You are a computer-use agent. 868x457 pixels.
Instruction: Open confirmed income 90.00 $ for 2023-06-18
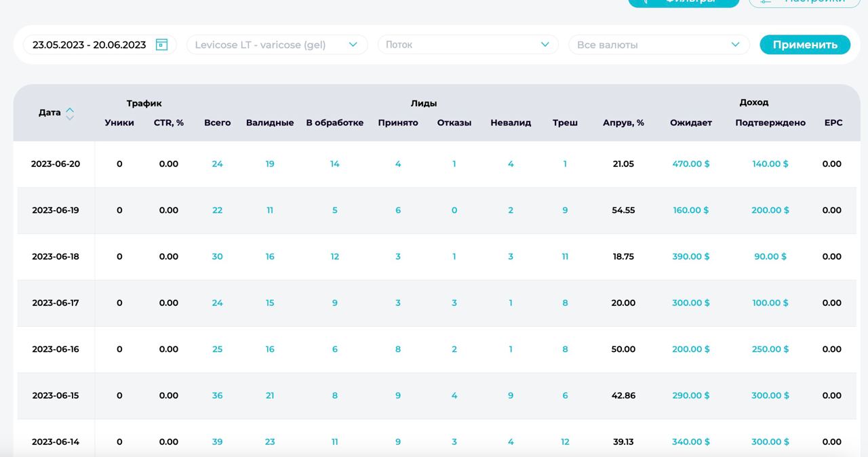(770, 256)
